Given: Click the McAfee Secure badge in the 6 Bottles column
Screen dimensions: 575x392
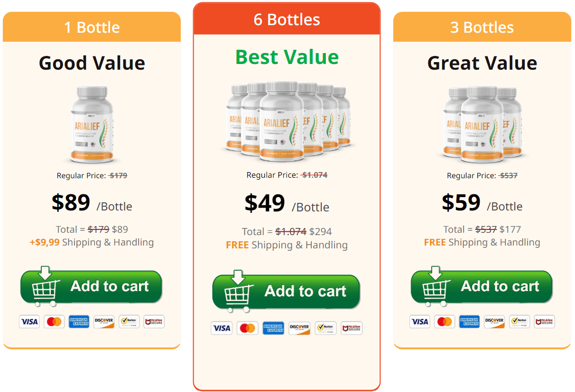Looking at the screenshot, I should click(351, 328).
